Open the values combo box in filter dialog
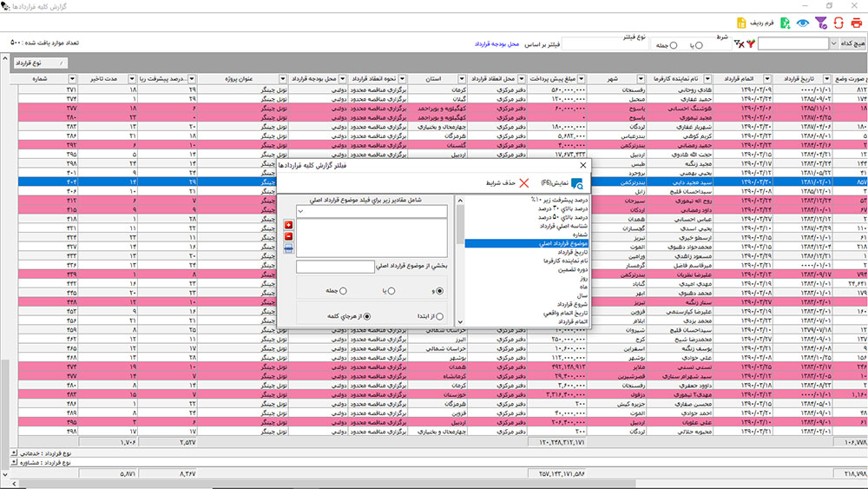Viewport: 868px width, 489px height. (x=372, y=211)
